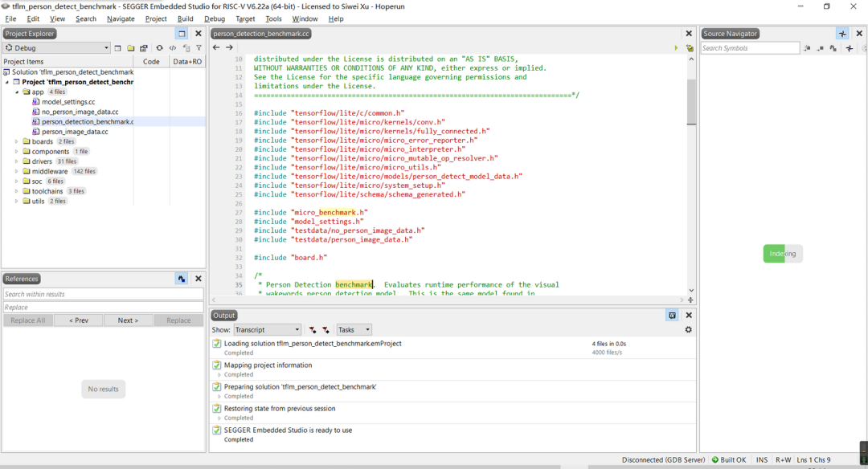
Task: Click the first sort icon next to Search Symbols
Action: (x=807, y=48)
